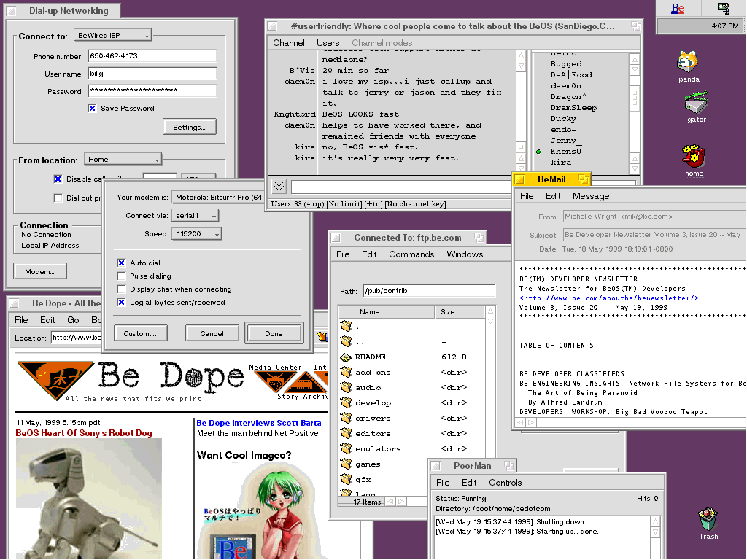The width and height of the screenshot is (747, 560).
Task: Enable Display chat when connecting
Action: pos(122,289)
